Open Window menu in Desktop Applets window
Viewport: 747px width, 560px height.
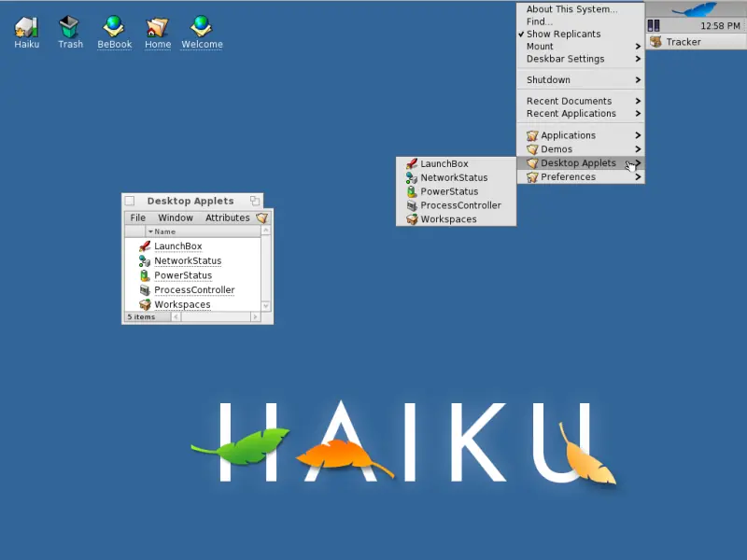coord(176,217)
